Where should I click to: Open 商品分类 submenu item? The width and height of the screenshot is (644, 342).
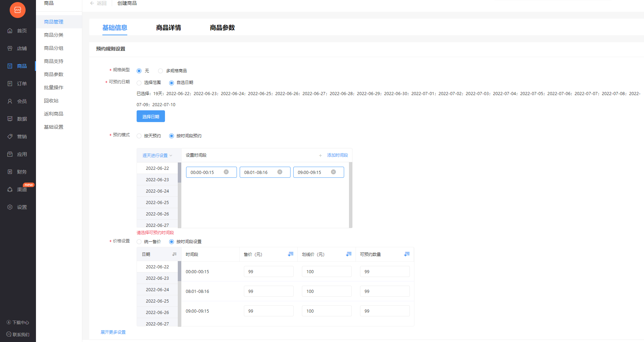[x=54, y=35]
